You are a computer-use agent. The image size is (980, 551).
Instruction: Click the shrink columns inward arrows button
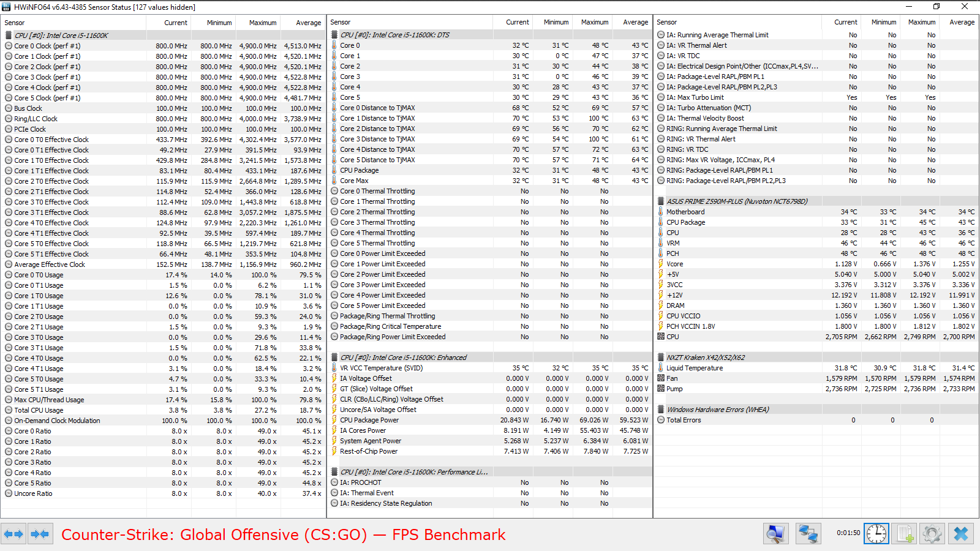pyautogui.click(x=40, y=534)
